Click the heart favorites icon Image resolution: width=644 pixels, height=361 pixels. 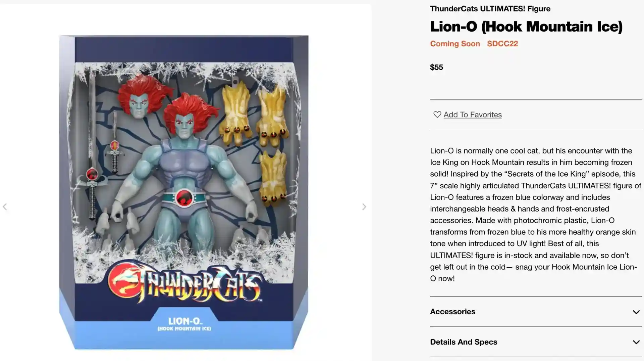pos(437,115)
